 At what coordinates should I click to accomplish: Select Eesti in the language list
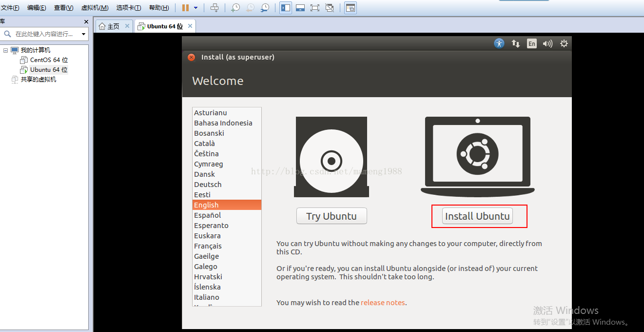[227, 195]
